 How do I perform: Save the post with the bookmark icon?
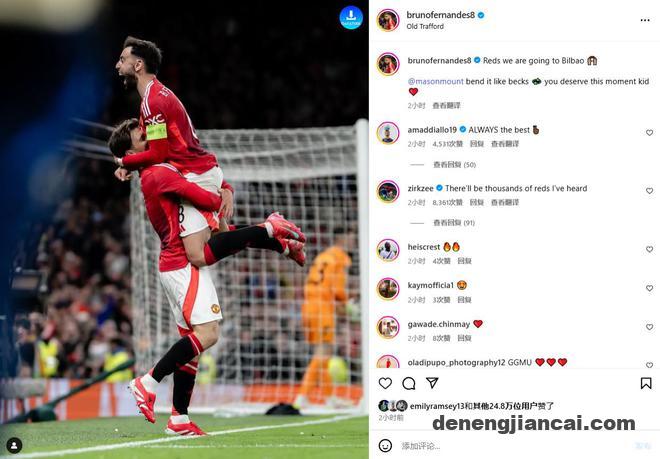tap(646, 383)
